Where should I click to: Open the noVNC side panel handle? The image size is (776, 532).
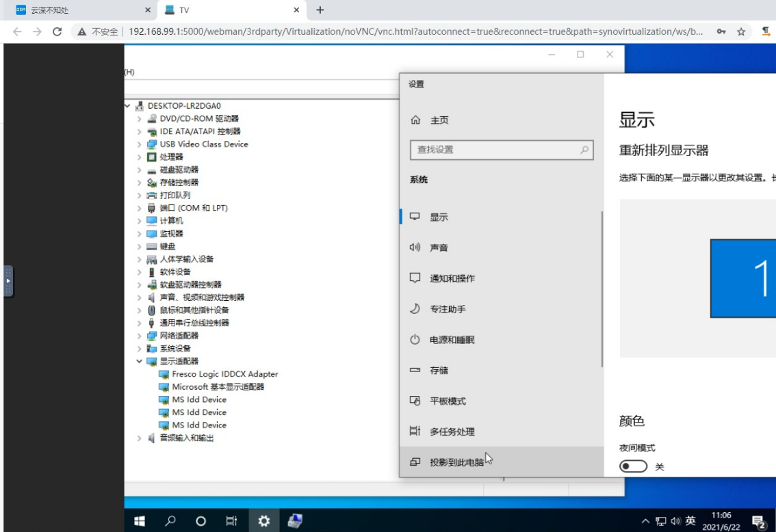[x=8, y=280]
